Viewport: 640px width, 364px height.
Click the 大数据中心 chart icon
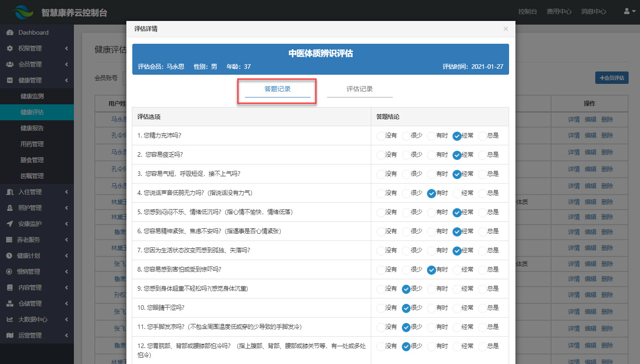click(10, 319)
